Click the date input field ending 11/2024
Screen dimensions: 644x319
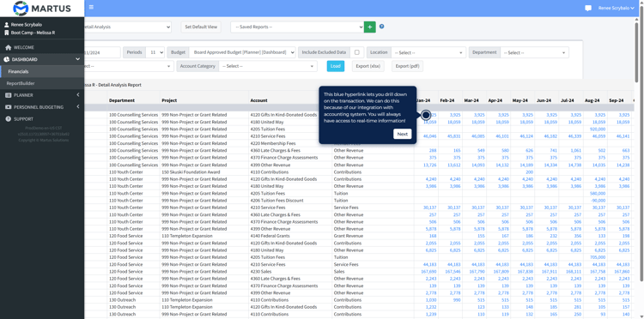tap(102, 52)
